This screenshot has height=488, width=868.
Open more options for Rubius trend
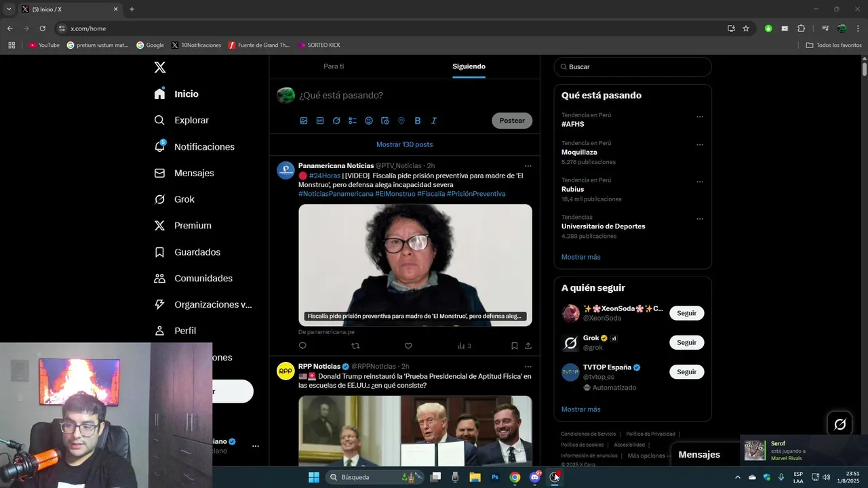point(700,182)
